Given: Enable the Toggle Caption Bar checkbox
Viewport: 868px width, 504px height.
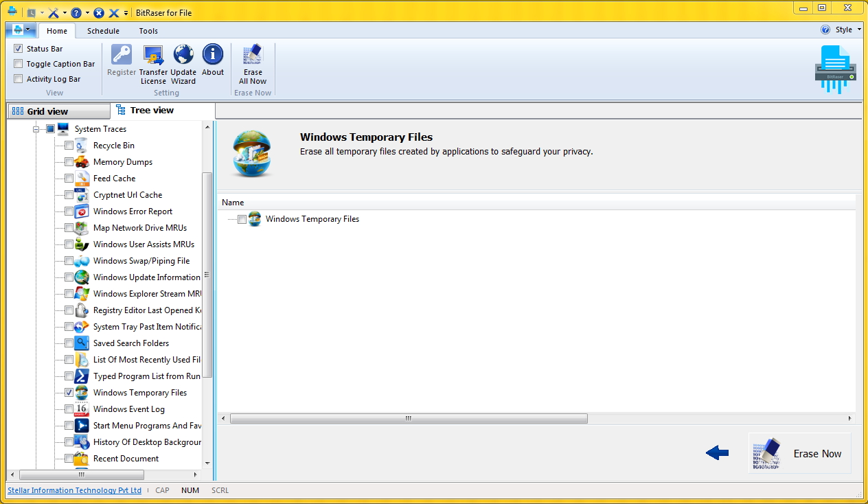Looking at the screenshot, I should point(19,64).
